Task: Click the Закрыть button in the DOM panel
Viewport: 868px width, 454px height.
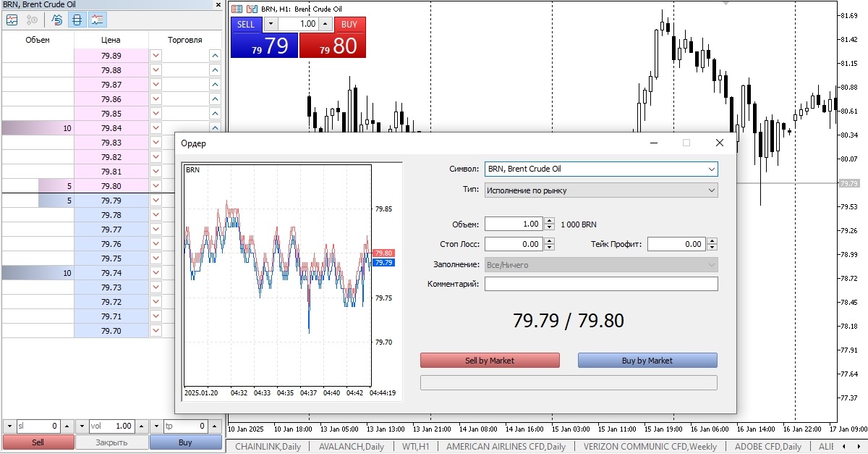Action: 112,442
